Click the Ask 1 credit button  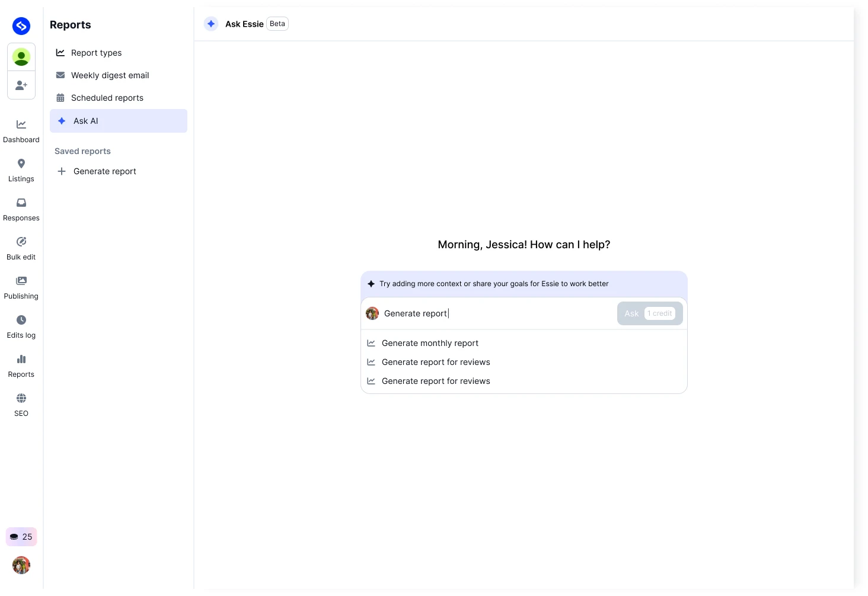pyautogui.click(x=650, y=313)
